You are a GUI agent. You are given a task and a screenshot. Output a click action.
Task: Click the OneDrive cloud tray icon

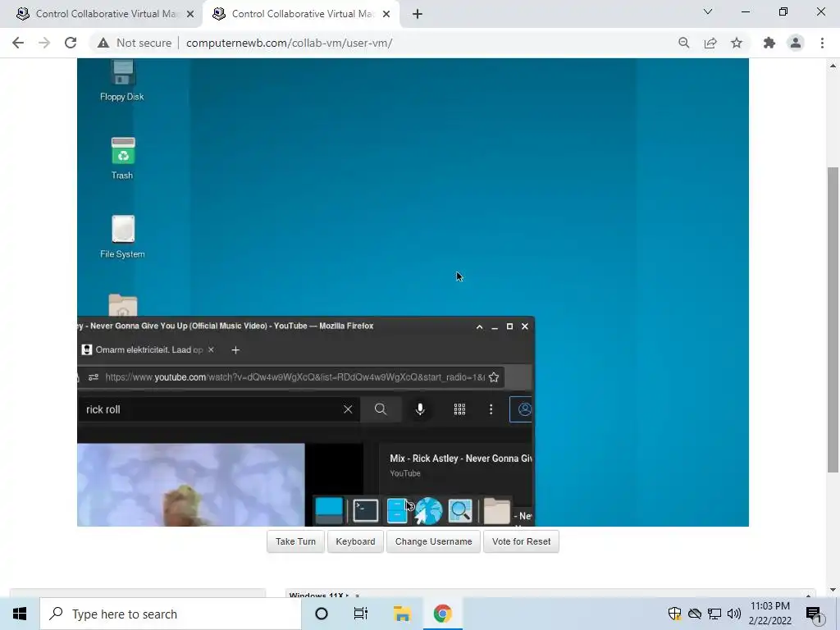tap(694, 614)
